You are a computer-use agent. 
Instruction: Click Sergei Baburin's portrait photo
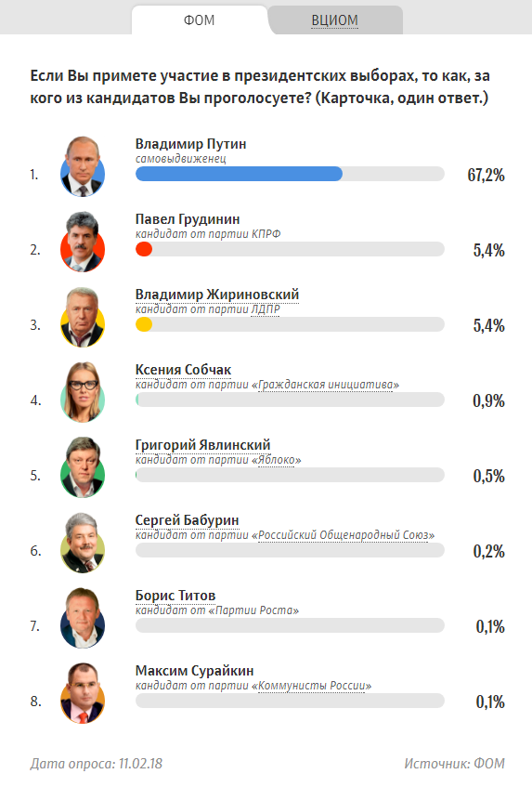pyautogui.click(x=83, y=543)
